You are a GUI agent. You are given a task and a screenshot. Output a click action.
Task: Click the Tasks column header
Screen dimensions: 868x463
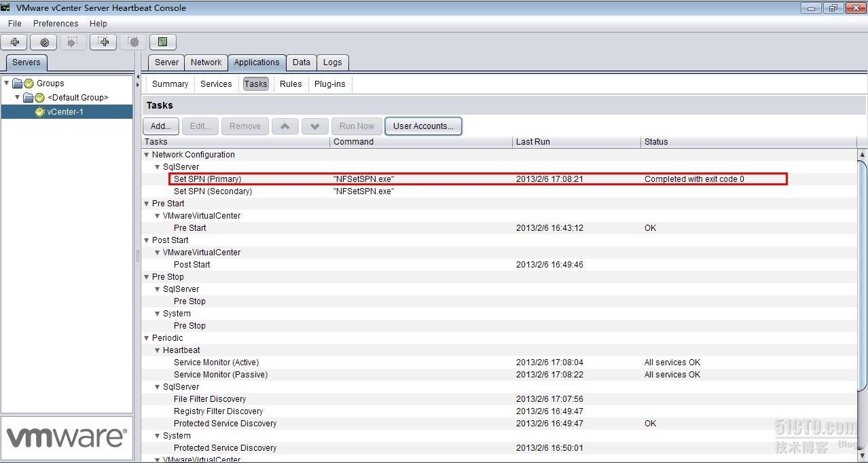[236, 142]
